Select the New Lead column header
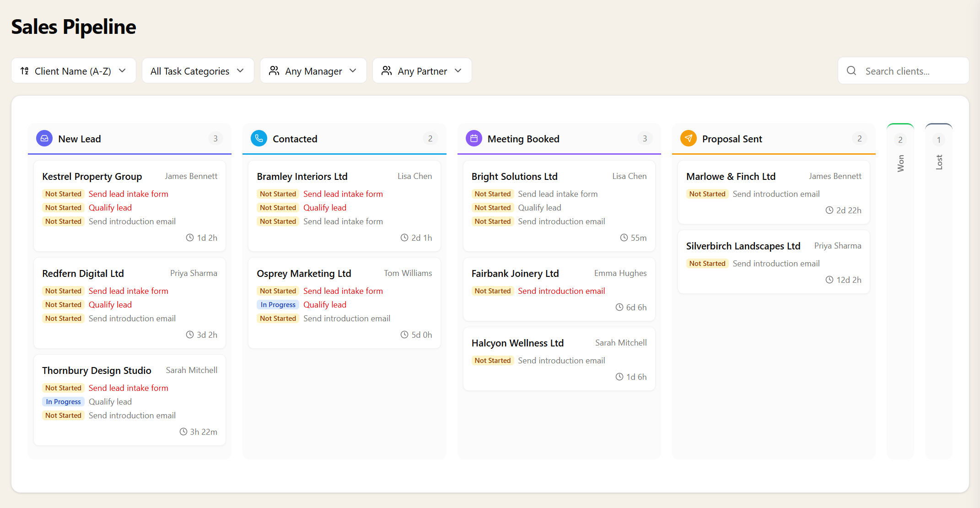 tap(129, 139)
